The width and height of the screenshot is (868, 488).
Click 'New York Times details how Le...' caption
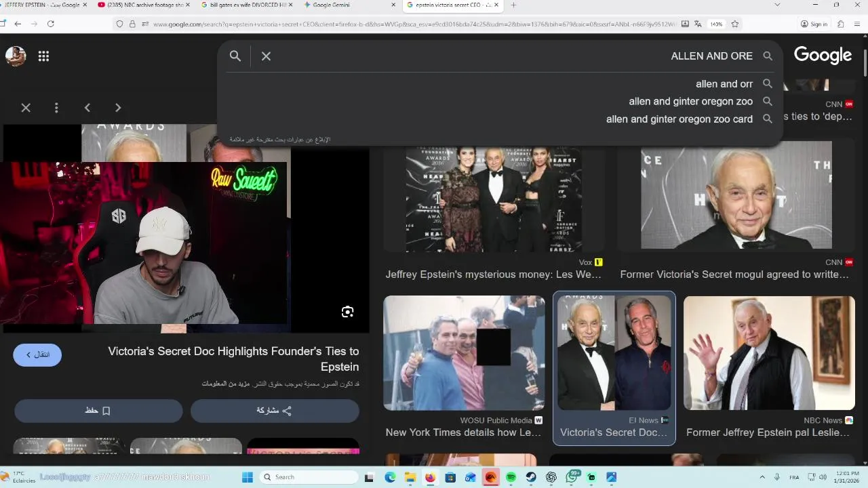[463, 432]
